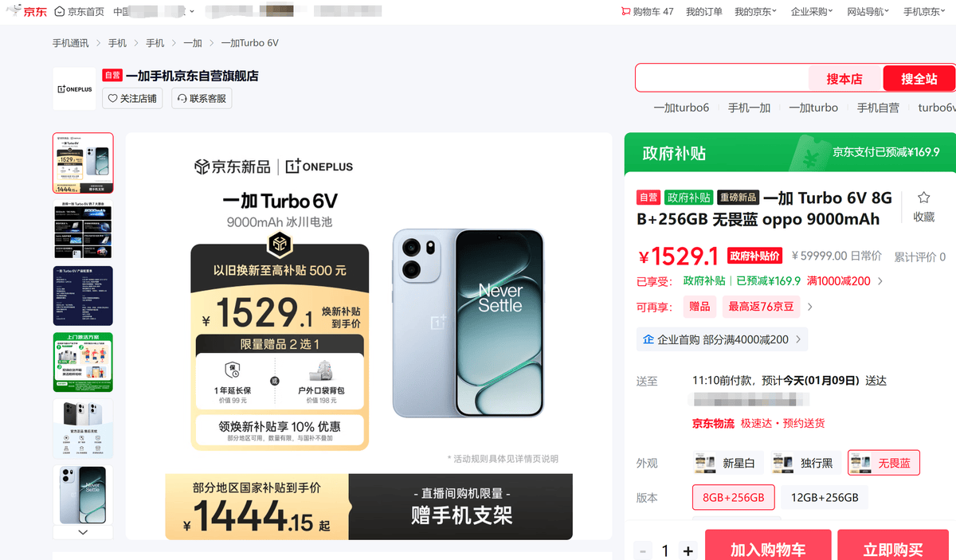The width and height of the screenshot is (956, 560).
Task: Focus the store search input field
Action: 722,78
